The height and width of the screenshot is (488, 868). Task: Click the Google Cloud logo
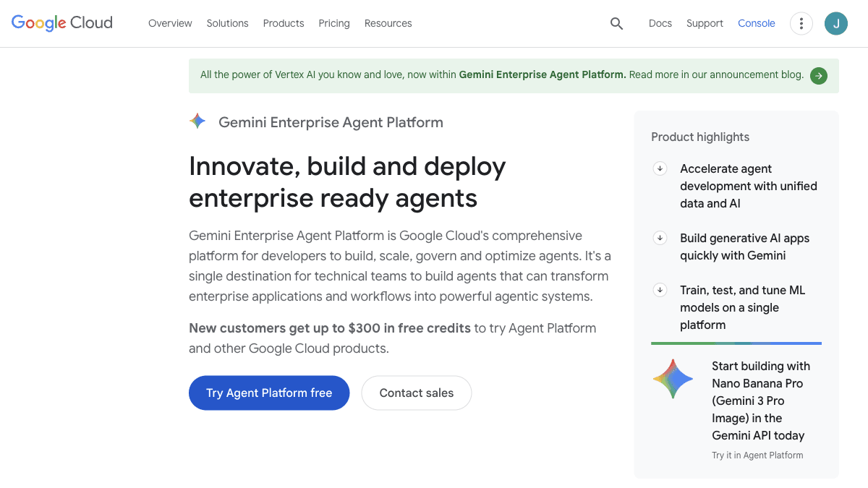coord(62,23)
